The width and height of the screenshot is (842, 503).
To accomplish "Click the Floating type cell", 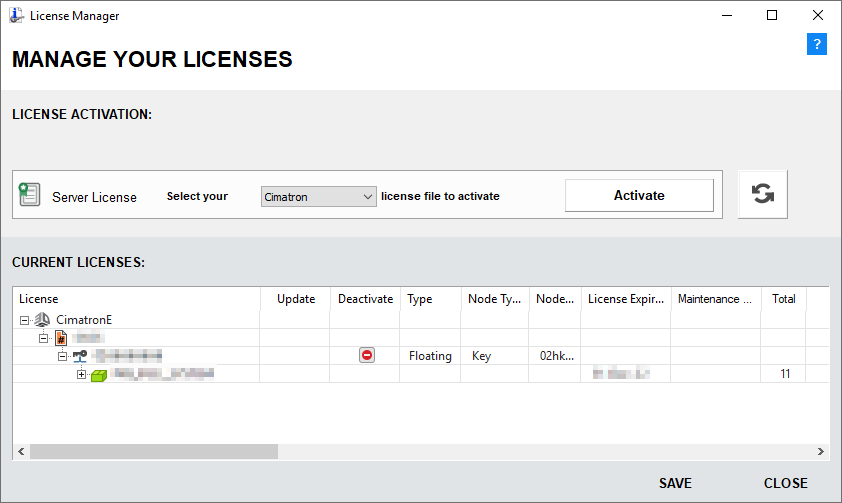I will [430, 356].
